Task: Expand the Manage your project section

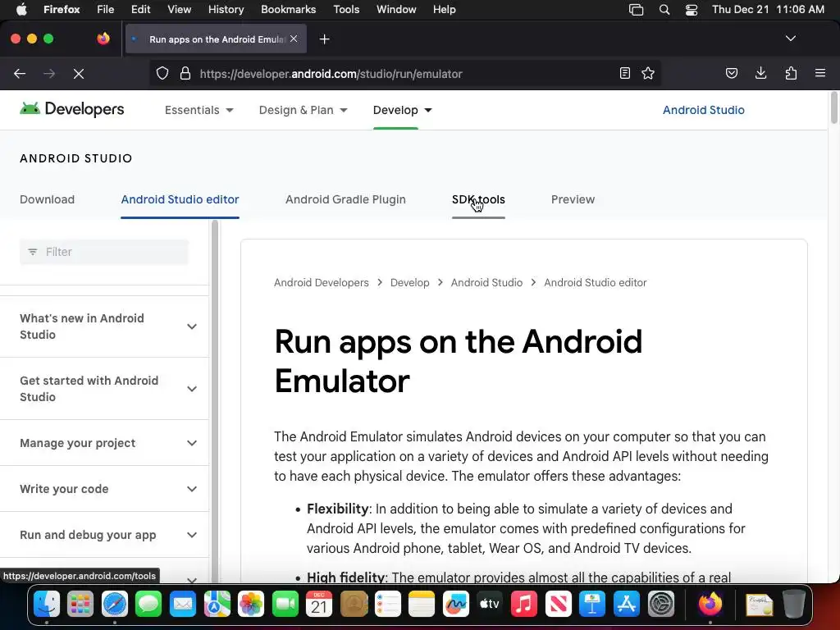Action: click(104, 443)
